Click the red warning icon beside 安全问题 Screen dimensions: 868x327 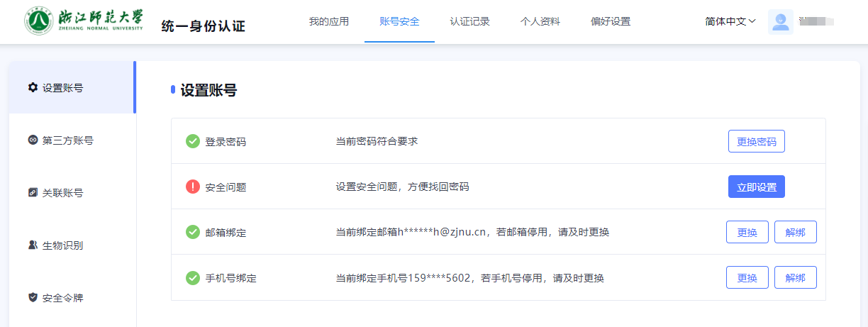pyautogui.click(x=193, y=187)
